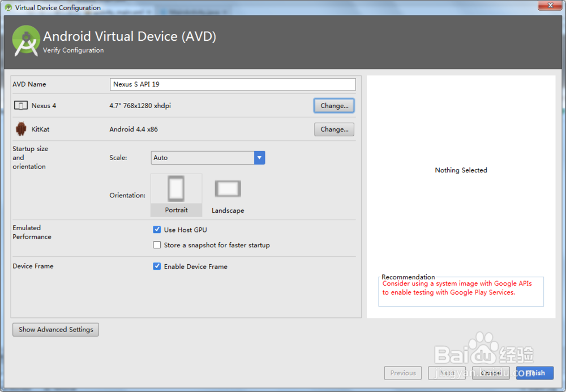The height and width of the screenshot is (392, 566).
Task: Click the Next button
Action: [x=447, y=373]
